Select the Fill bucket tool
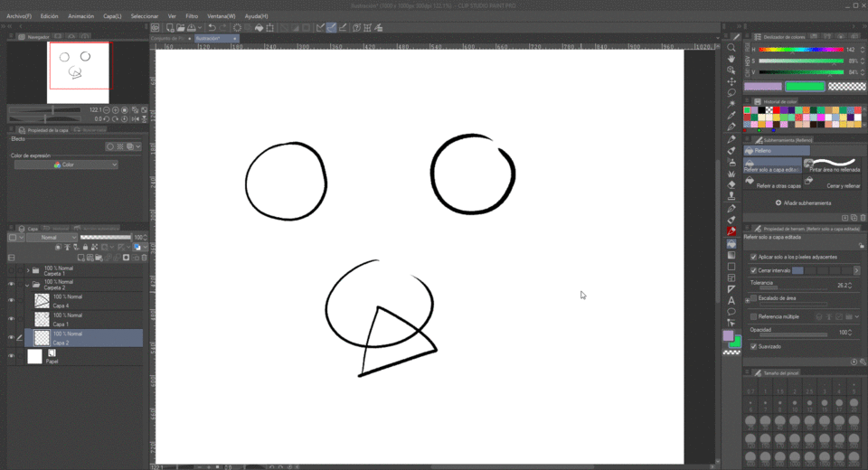 pyautogui.click(x=731, y=243)
